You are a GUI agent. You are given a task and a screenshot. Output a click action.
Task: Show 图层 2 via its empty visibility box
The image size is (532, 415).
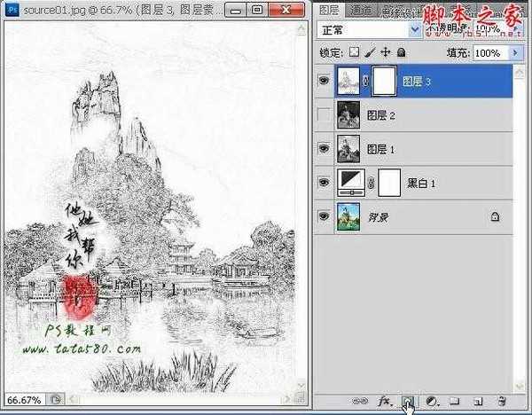click(x=324, y=115)
